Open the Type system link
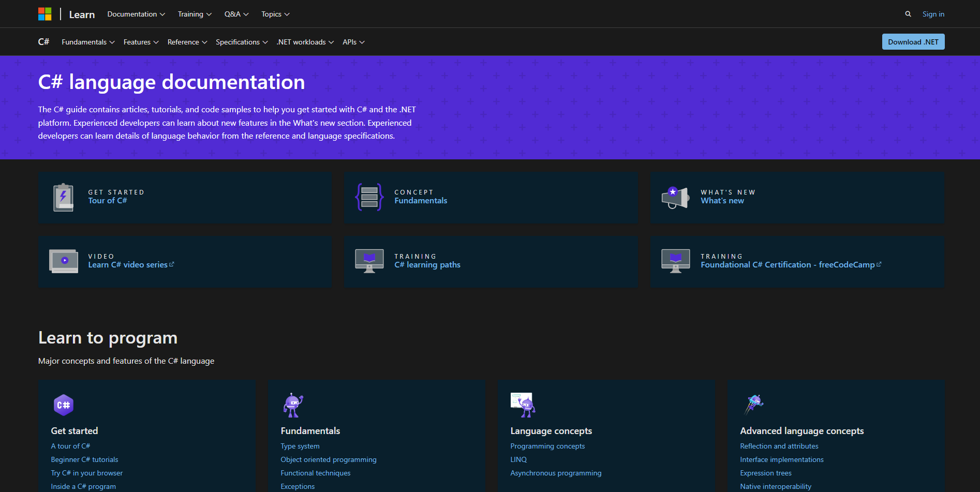Viewport: 980px width, 492px height. pos(300,446)
